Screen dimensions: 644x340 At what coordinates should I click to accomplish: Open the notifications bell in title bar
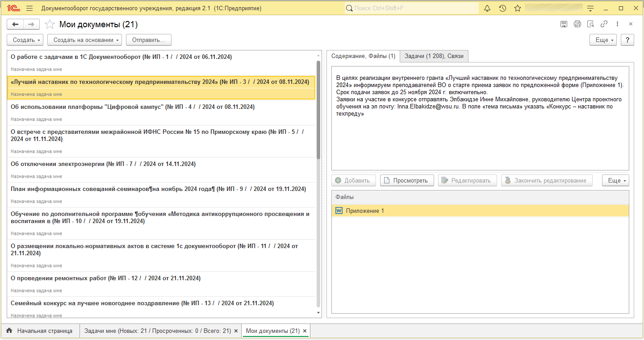(487, 8)
